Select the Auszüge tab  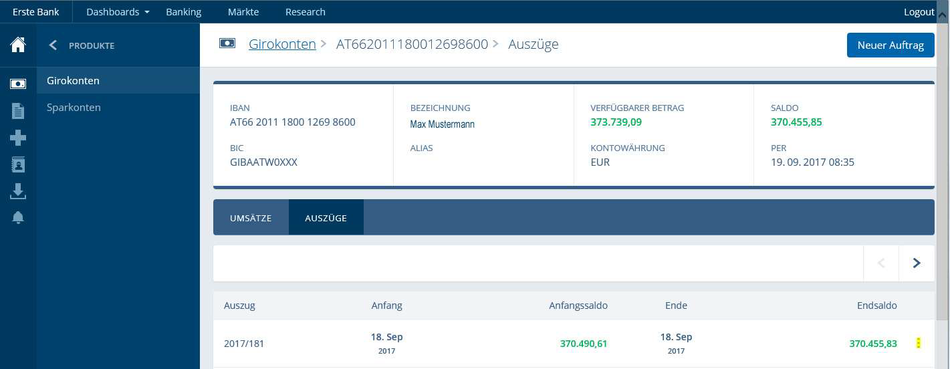coord(326,218)
